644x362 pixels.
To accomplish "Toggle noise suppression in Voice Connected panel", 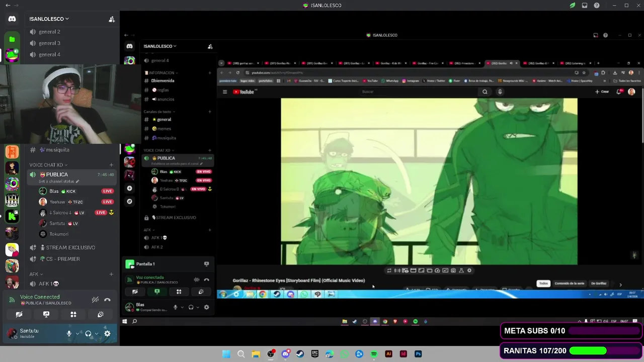I will (x=95, y=300).
